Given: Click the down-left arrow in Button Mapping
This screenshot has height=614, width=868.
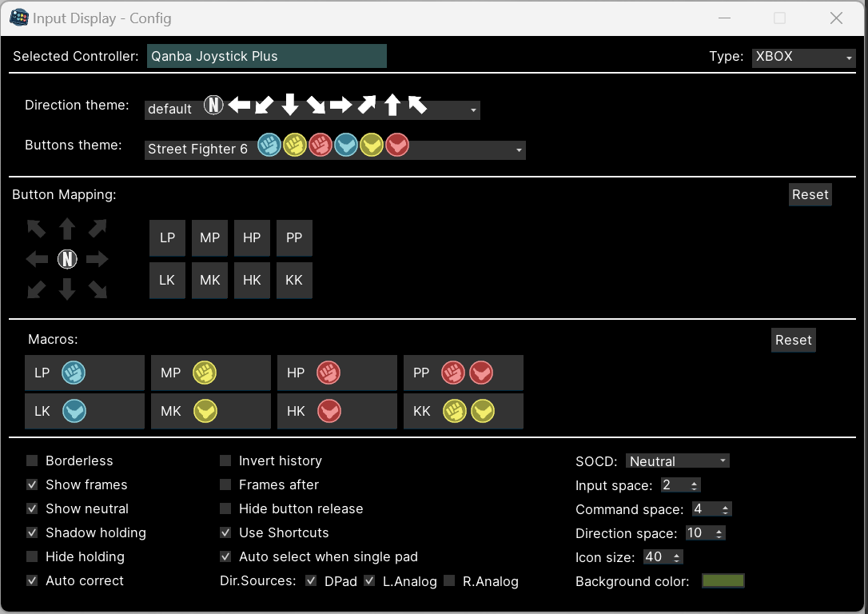Looking at the screenshot, I should [x=37, y=289].
